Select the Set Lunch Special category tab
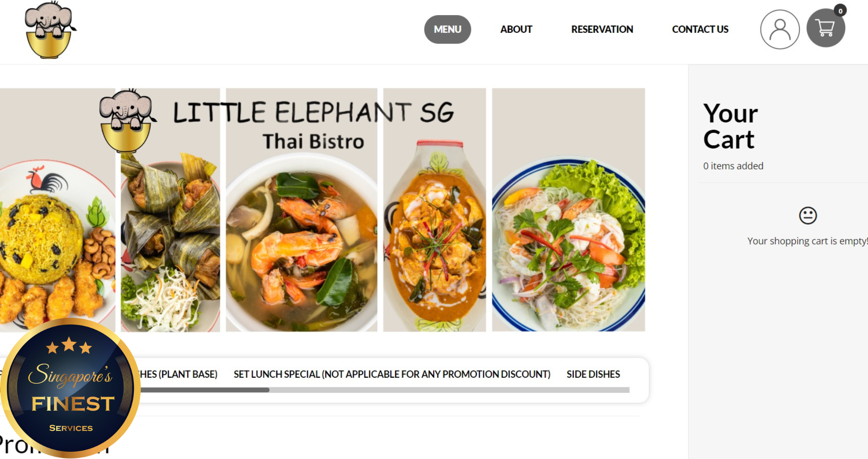 [392, 374]
